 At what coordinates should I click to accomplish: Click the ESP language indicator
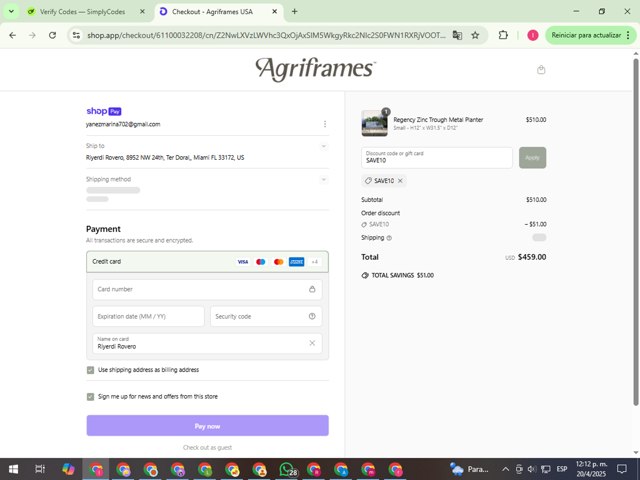[x=562, y=469]
